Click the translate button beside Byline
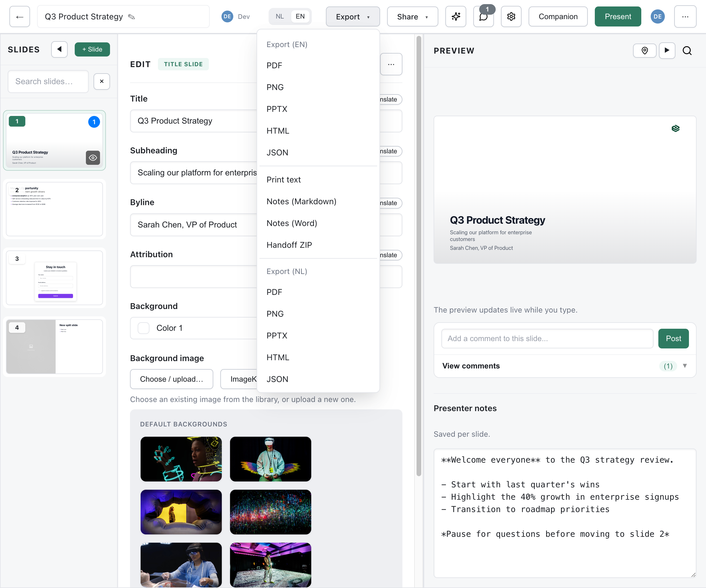The height and width of the screenshot is (588, 706). pyautogui.click(x=391, y=203)
